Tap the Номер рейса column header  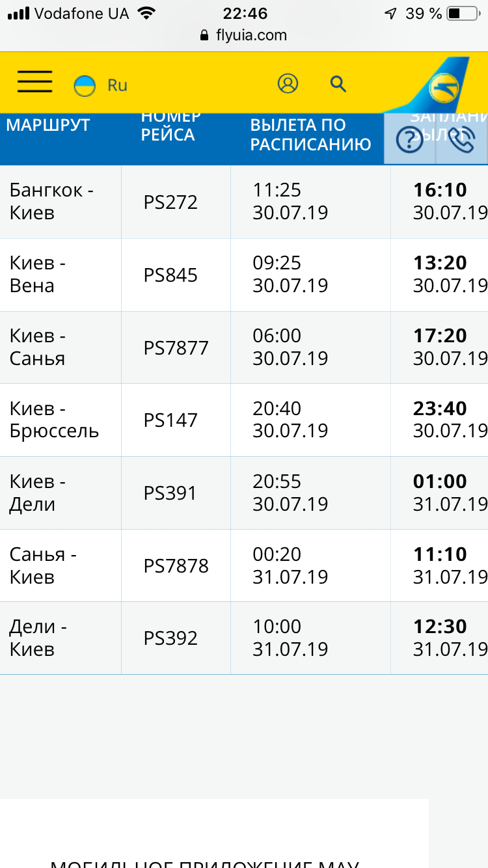tap(170, 126)
